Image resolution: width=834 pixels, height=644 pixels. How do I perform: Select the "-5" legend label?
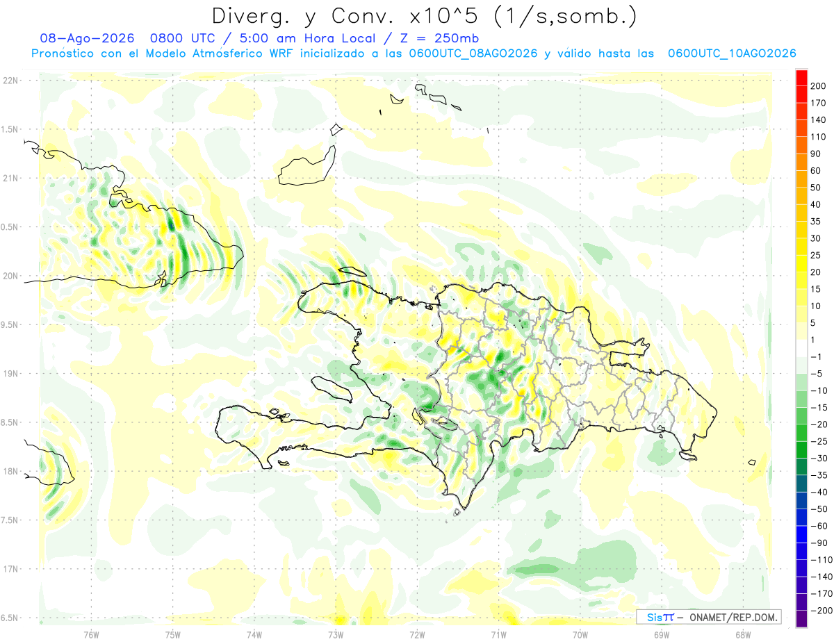tap(816, 374)
